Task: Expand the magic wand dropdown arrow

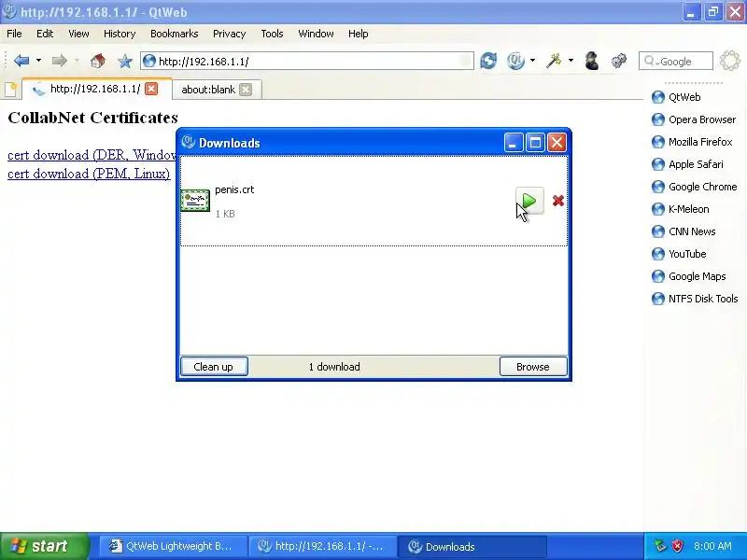Action: pyautogui.click(x=571, y=61)
